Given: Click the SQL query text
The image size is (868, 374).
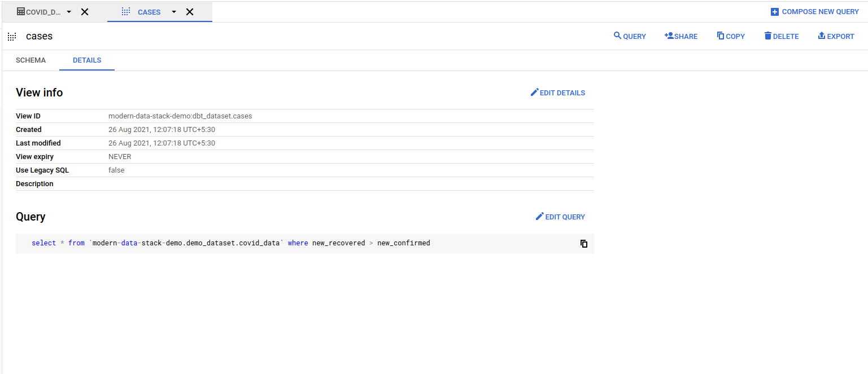Looking at the screenshot, I should [230, 243].
